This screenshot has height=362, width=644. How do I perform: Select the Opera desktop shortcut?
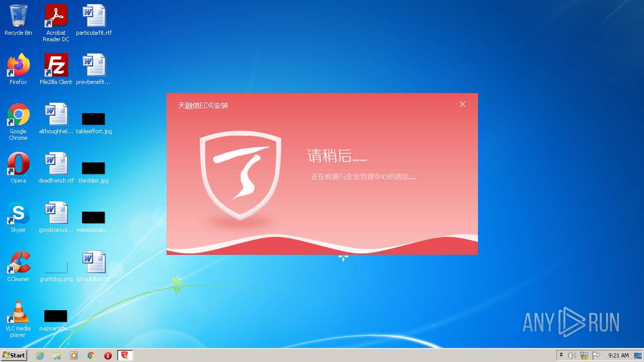pos(18,168)
